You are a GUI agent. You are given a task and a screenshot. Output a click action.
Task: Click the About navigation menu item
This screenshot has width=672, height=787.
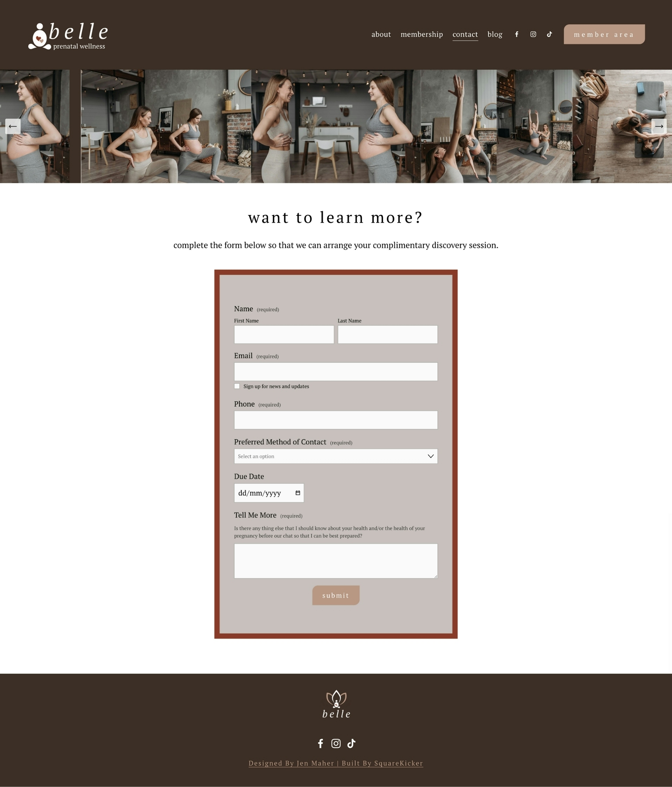click(381, 34)
